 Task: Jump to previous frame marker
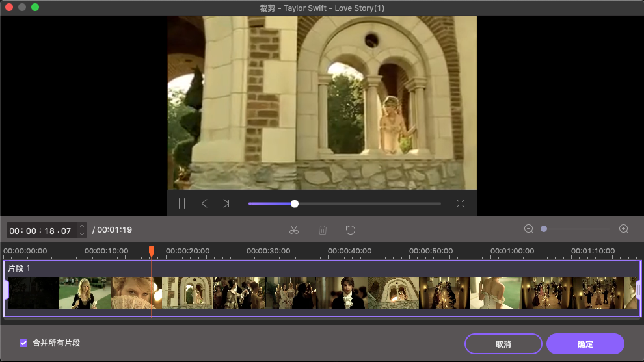[204, 203]
